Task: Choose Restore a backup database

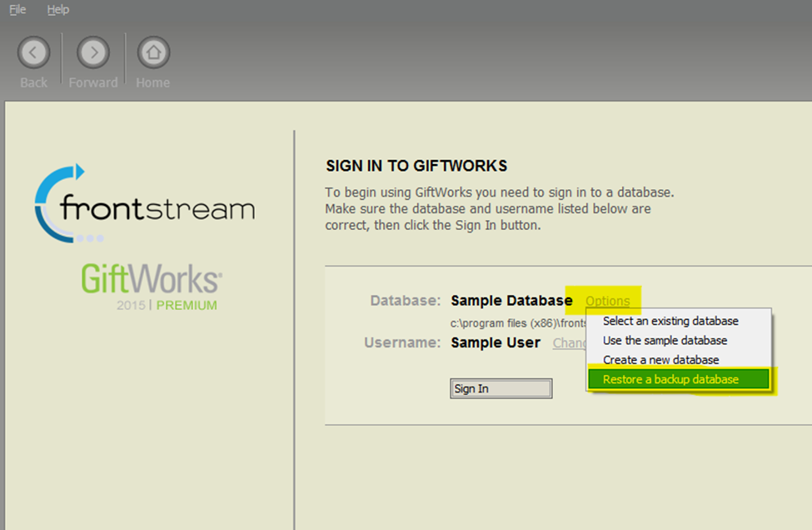Action: 679,379
